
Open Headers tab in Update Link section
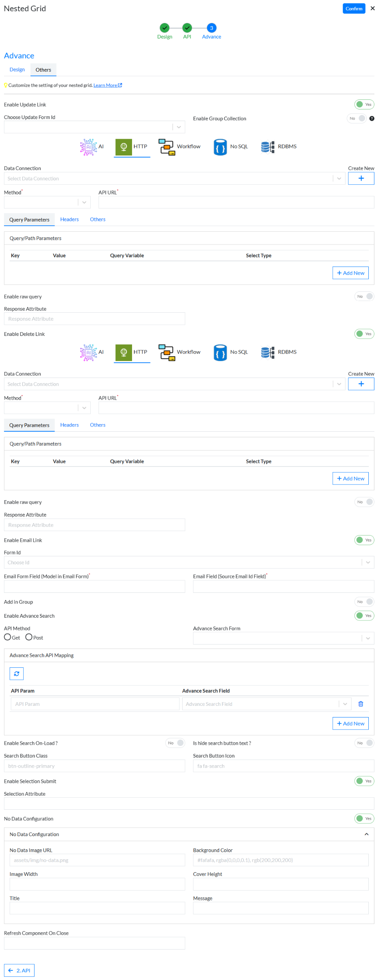pos(69,220)
